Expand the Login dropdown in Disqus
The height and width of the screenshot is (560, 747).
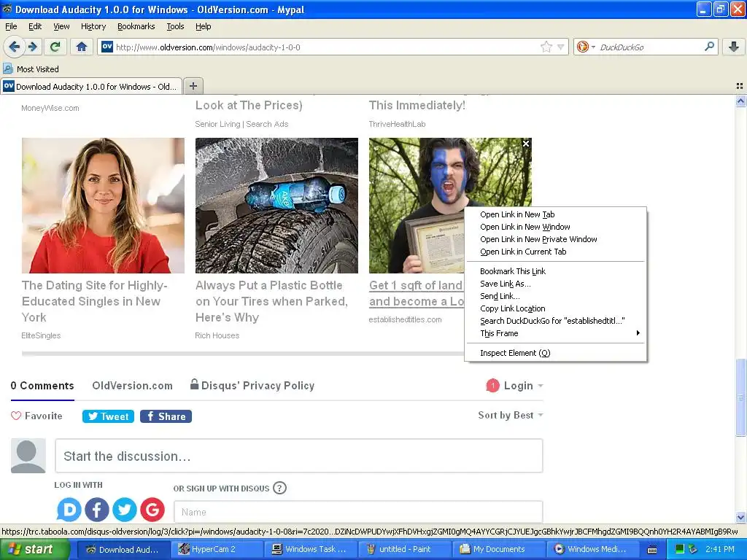(541, 386)
